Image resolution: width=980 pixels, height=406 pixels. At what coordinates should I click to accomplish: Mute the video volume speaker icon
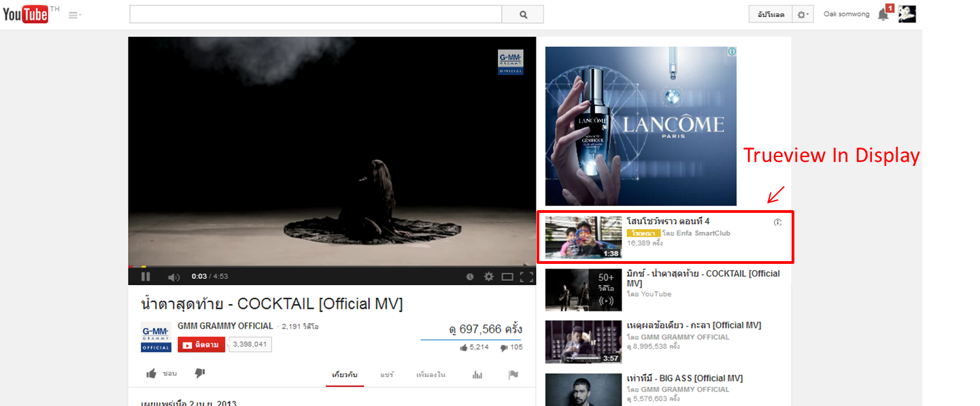click(173, 277)
